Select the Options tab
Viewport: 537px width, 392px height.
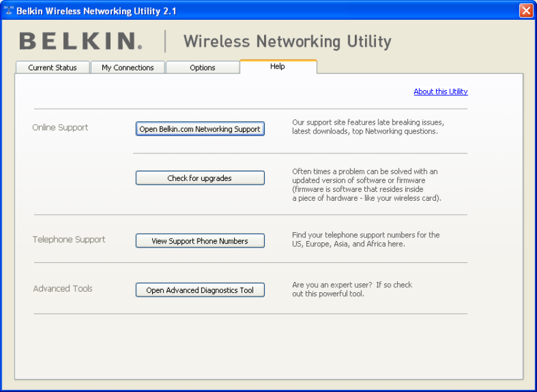pos(203,68)
